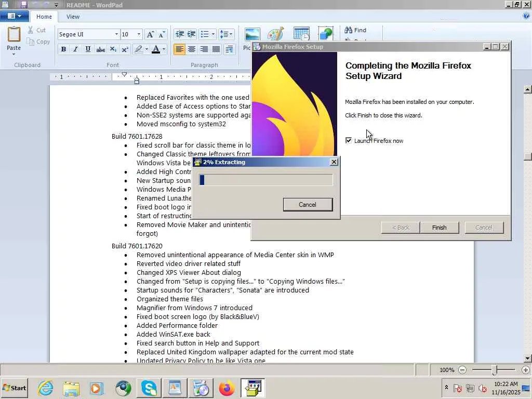Select align text right

point(204,49)
